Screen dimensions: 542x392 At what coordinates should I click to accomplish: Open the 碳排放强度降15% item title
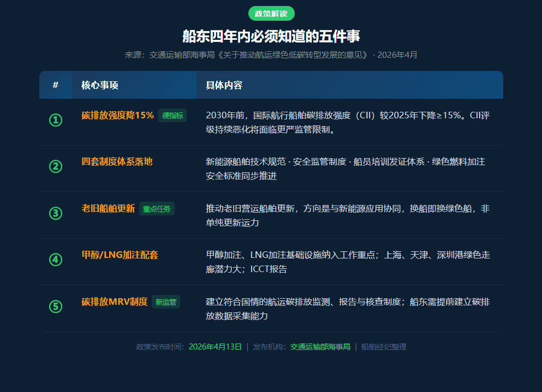click(117, 115)
